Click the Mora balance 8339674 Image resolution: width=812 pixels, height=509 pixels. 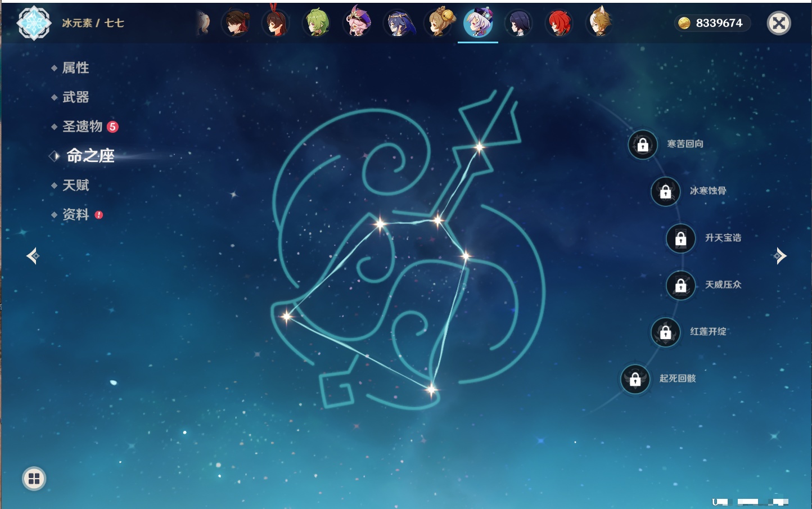[719, 23]
